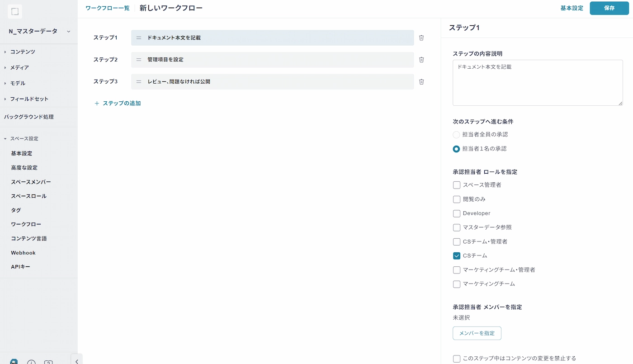Click メンバーを指定 button
633x364 pixels.
coord(477,333)
